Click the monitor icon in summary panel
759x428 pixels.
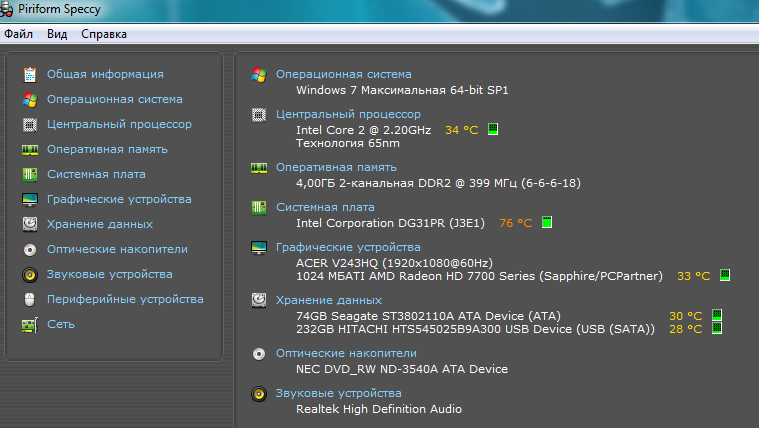259,248
